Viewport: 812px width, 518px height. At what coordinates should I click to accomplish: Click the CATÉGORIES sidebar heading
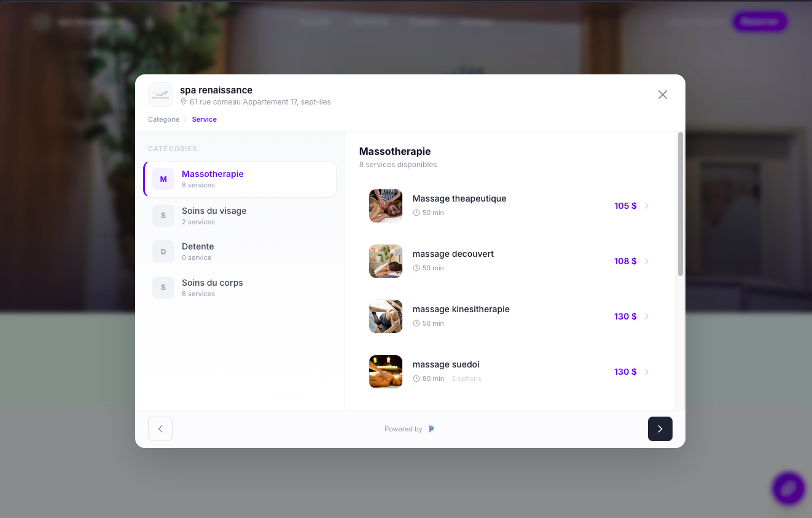click(x=173, y=149)
